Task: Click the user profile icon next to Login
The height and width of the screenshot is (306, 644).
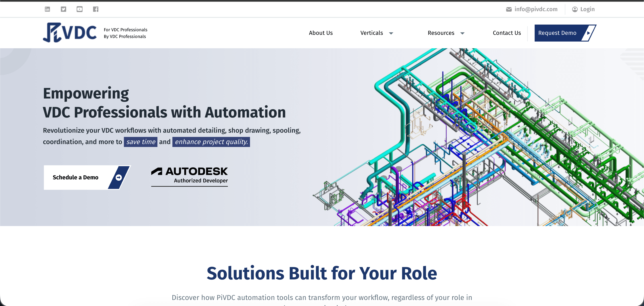Action: click(575, 9)
